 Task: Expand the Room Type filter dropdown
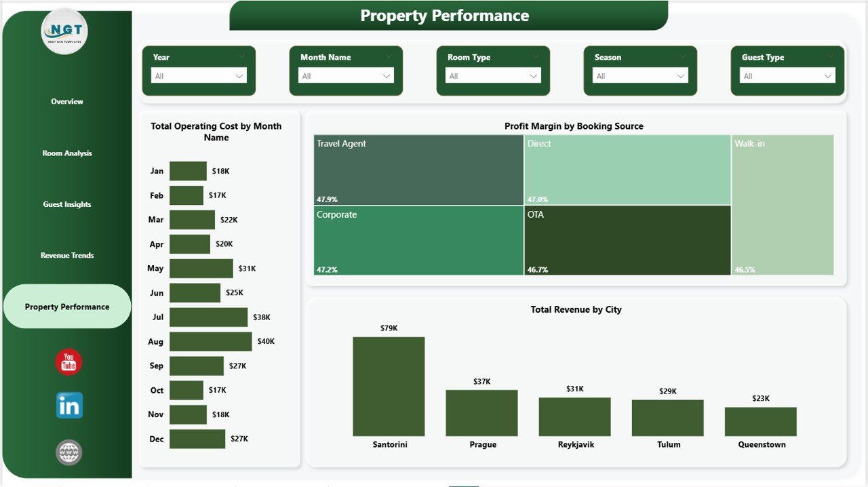tap(493, 76)
